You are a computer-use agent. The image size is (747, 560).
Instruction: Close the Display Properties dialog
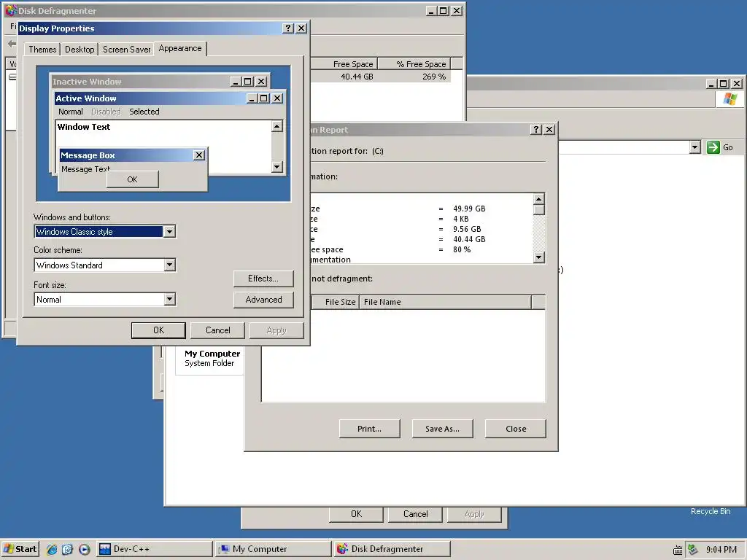click(x=301, y=28)
